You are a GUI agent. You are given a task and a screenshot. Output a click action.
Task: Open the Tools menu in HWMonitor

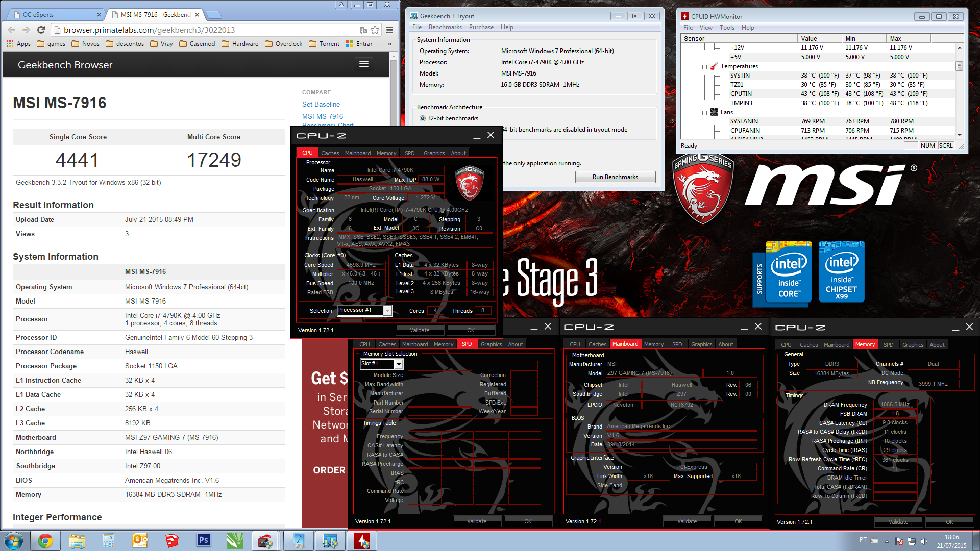[x=727, y=28]
